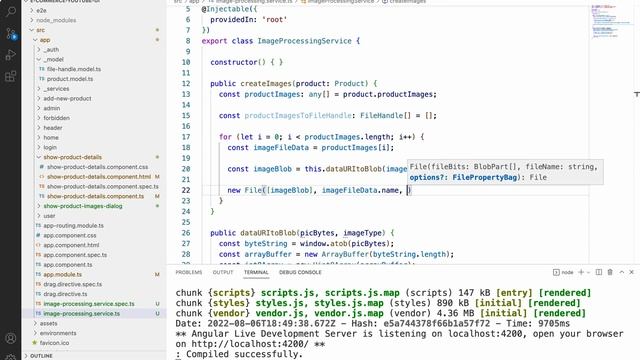This screenshot has height=360, width=640.
Task: Open the Accounts menu icon
Action: point(11,338)
